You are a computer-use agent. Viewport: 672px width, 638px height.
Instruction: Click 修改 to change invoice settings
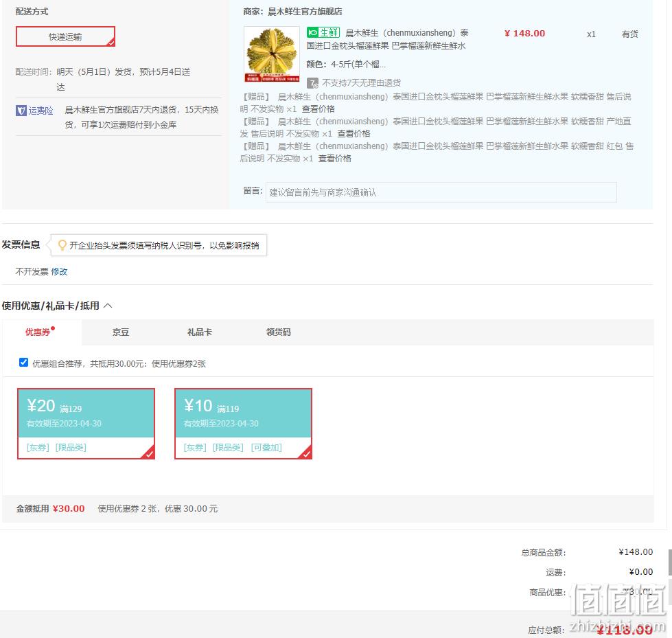pyautogui.click(x=59, y=272)
